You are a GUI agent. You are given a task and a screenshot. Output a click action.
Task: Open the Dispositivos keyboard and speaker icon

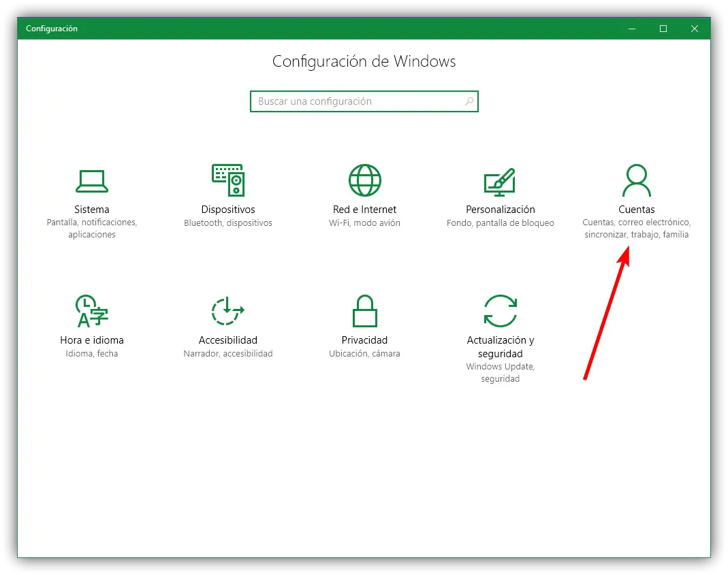pyautogui.click(x=228, y=180)
